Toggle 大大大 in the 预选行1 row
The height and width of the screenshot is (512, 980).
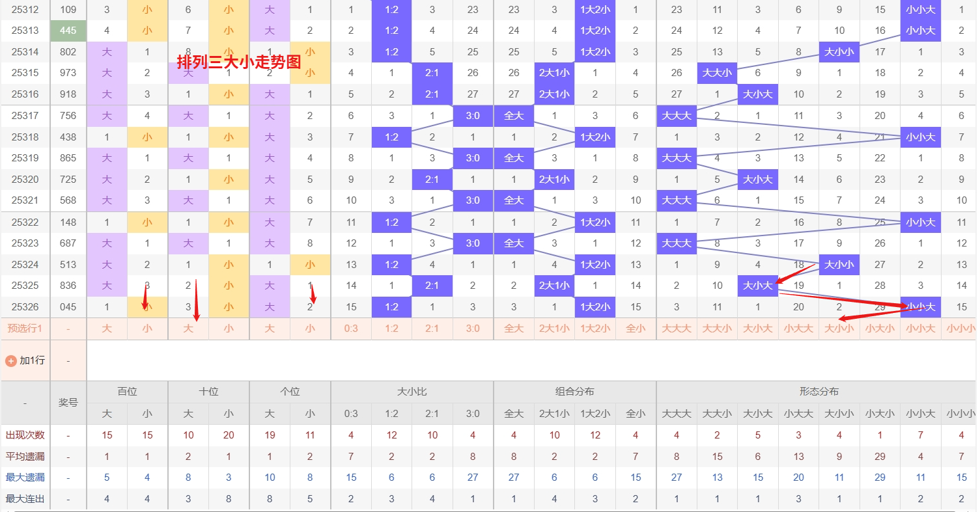[x=677, y=329]
